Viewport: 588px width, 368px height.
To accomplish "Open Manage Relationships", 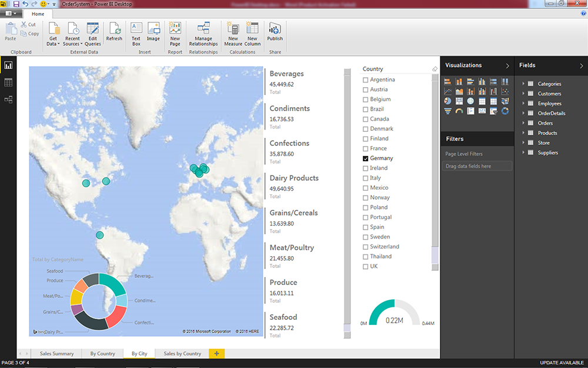I will pyautogui.click(x=203, y=34).
